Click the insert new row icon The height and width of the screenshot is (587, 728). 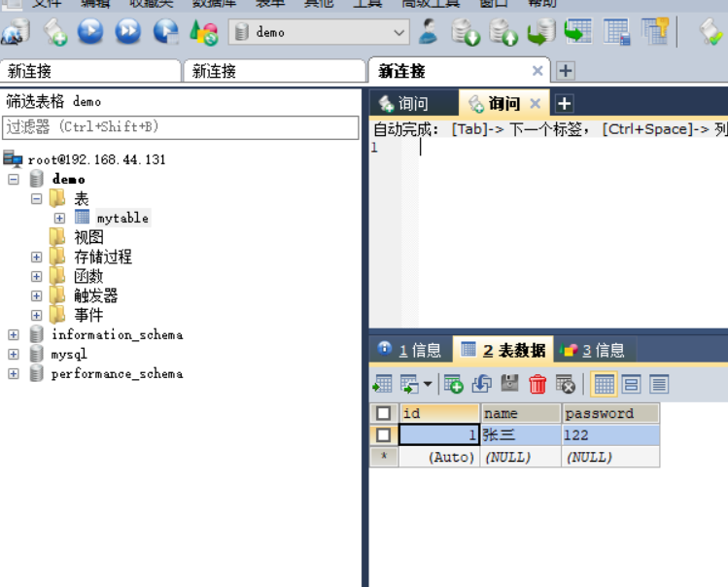coord(454,384)
